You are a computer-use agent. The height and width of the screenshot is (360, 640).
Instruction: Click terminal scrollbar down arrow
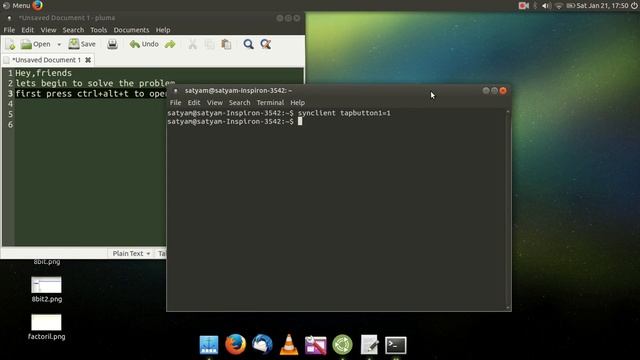coord(508,307)
